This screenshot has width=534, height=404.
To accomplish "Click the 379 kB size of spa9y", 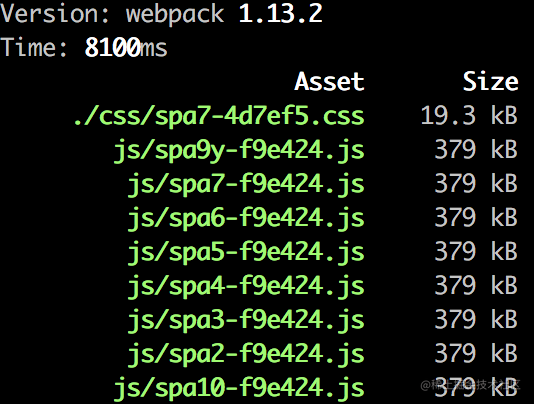I will tap(476, 149).
